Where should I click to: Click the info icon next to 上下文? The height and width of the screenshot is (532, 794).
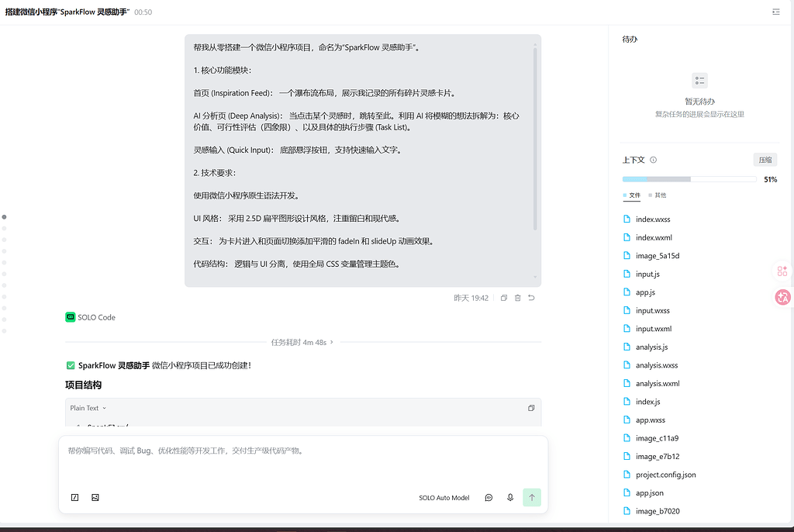(x=653, y=160)
